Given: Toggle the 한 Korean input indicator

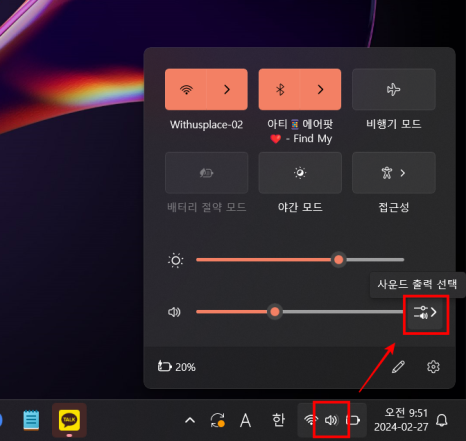Looking at the screenshot, I should [278, 420].
